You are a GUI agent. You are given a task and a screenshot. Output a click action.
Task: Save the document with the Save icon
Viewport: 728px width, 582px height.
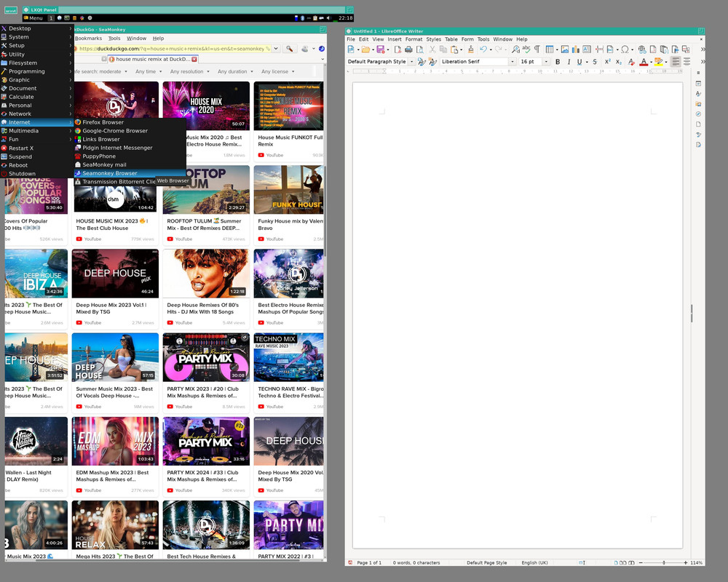click(381, 49)
